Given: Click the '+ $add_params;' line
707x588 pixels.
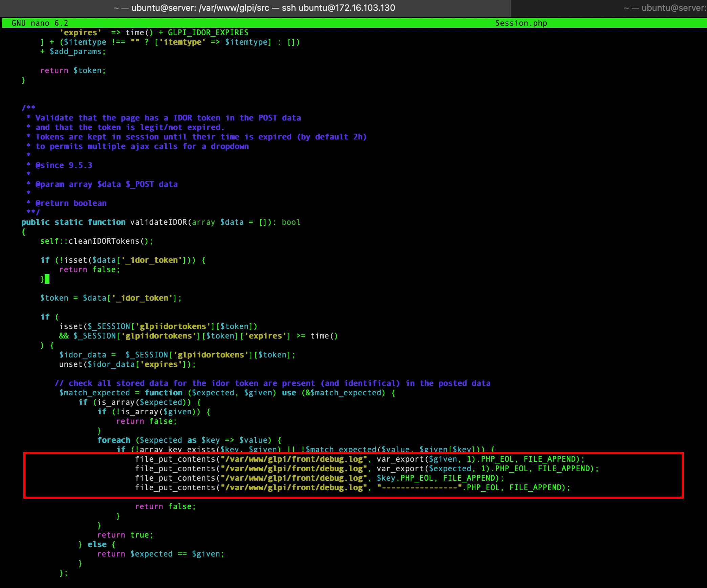Looking at the screenshot, I should (x=73, y=51).
